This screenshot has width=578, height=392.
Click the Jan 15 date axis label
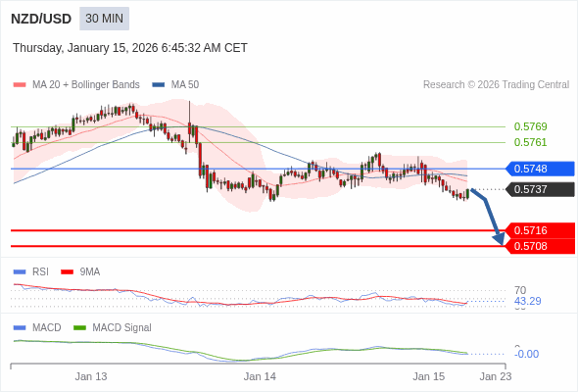[428, 376]
